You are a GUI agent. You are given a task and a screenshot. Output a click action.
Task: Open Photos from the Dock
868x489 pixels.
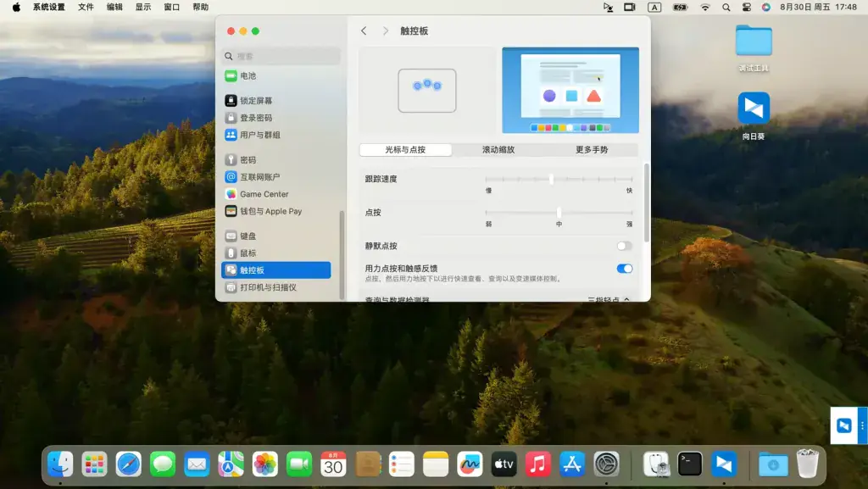[x=265, y=464]
